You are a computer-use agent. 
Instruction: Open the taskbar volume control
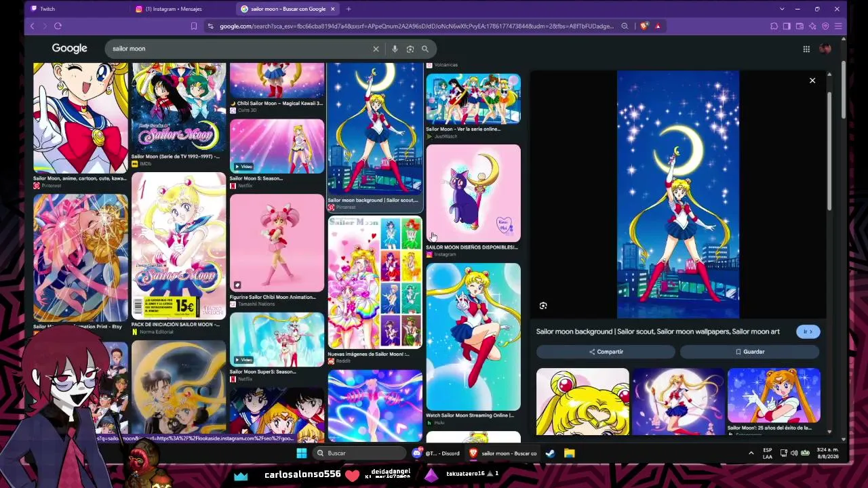pyautogui.click(x=794, y=453)
